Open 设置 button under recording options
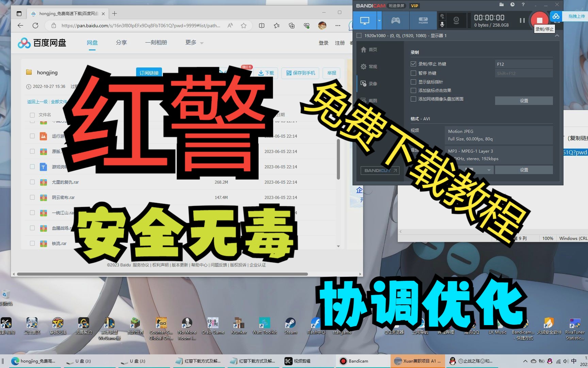The width and height of the screenshot is (588, 368). [x=524, y=101]
